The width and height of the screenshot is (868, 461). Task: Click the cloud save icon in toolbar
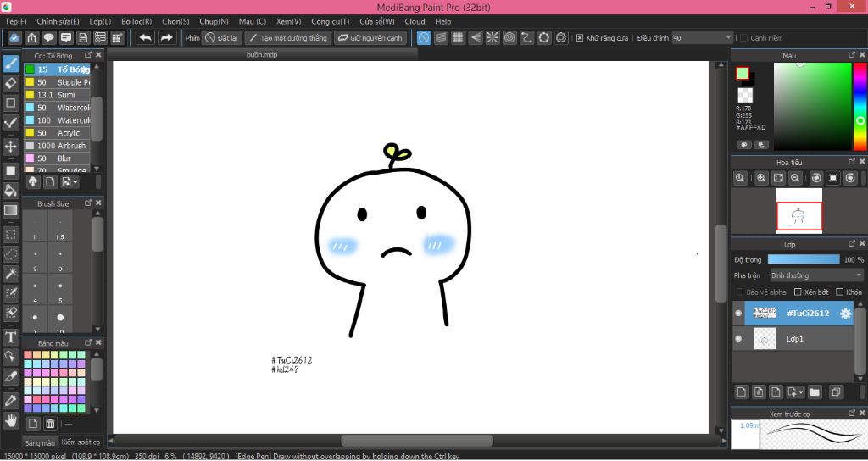coord(14,37)
